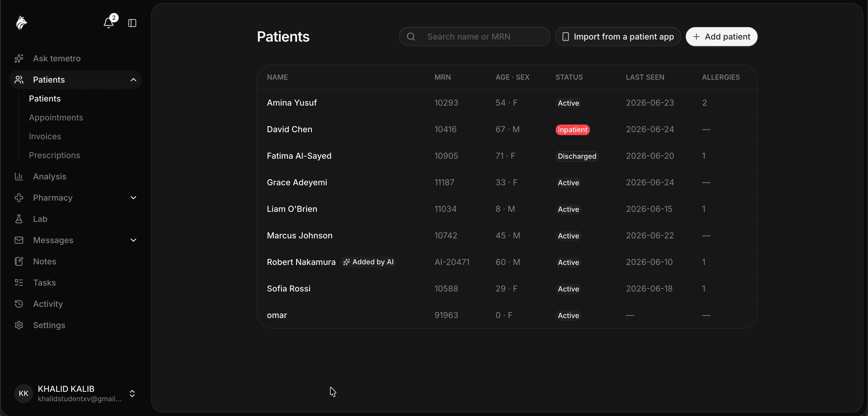Go to Prescriptions
This screenshot has width=868, height=416.
pyautogui.click(x=55, y=155)
